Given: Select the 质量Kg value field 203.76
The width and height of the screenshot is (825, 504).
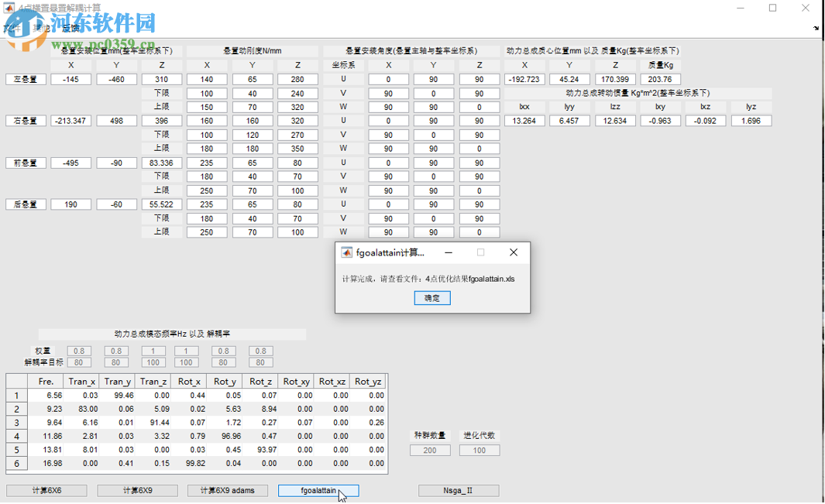Looking at the screenshot, I should [661, 79].
